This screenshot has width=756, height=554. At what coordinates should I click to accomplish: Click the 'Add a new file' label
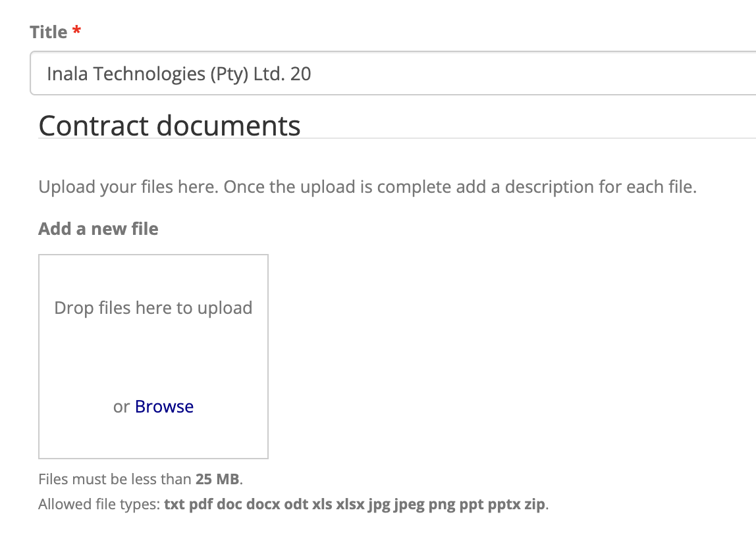(x=98, y=229)
